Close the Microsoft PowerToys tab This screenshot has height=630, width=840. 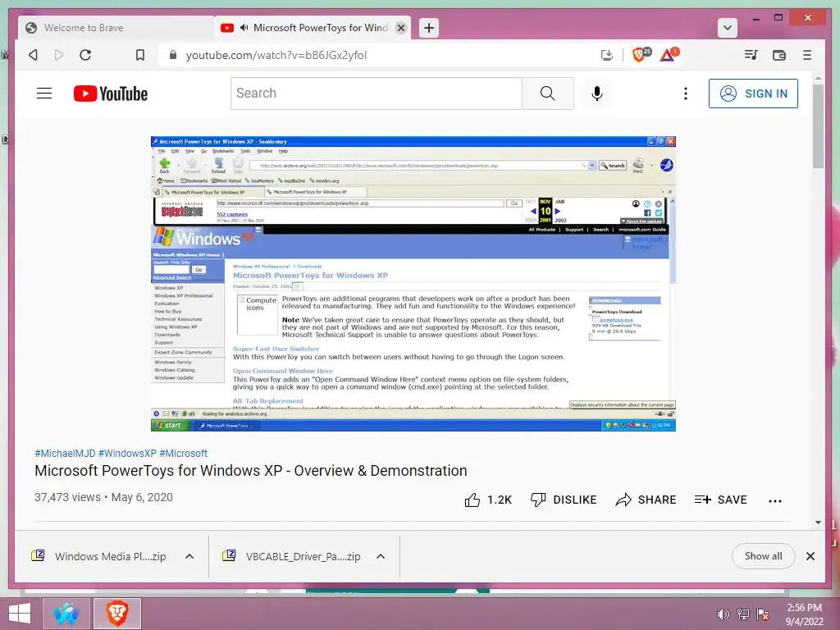400,28
